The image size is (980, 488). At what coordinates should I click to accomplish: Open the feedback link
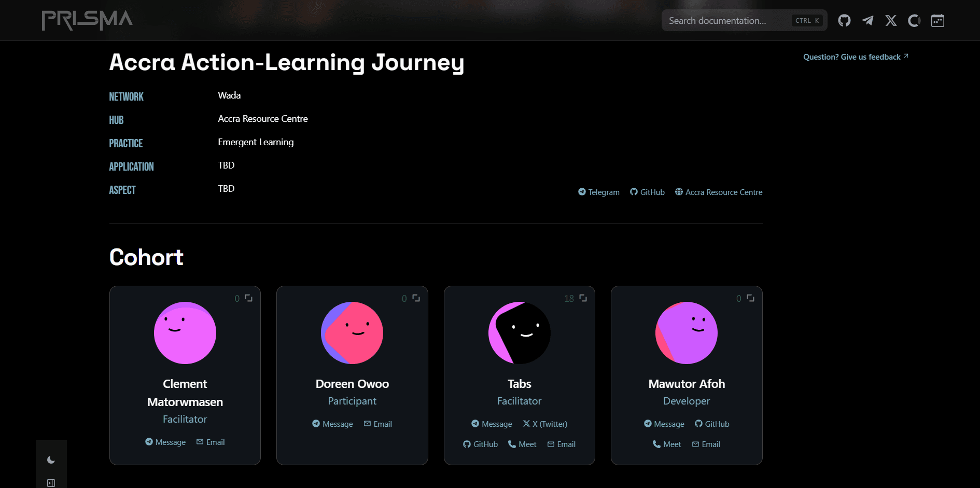click(855, 57)
